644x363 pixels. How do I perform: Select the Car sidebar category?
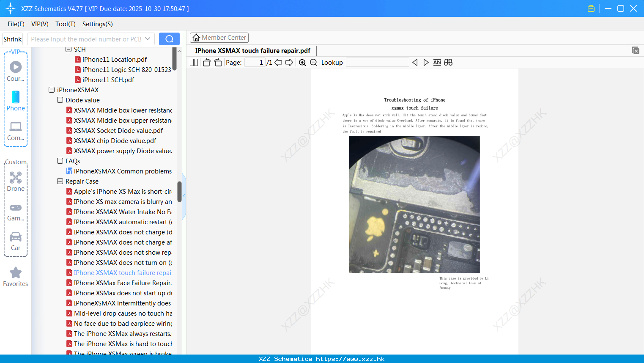pos(16,241)
